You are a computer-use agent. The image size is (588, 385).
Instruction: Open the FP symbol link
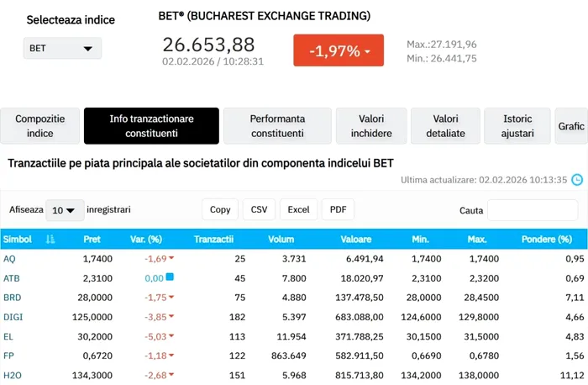click(x=9, y=356)
